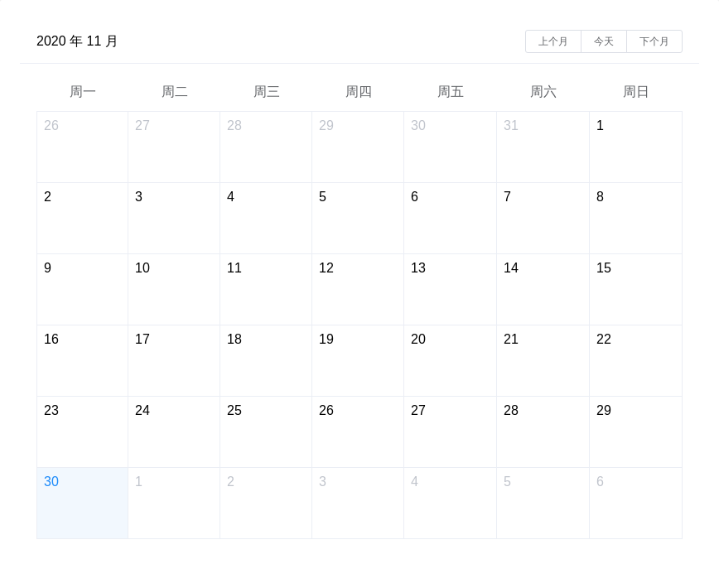The height and width of the screenshot is (588, 719).
Task: Select the highlighted date 30
Action: coord(83,504)
